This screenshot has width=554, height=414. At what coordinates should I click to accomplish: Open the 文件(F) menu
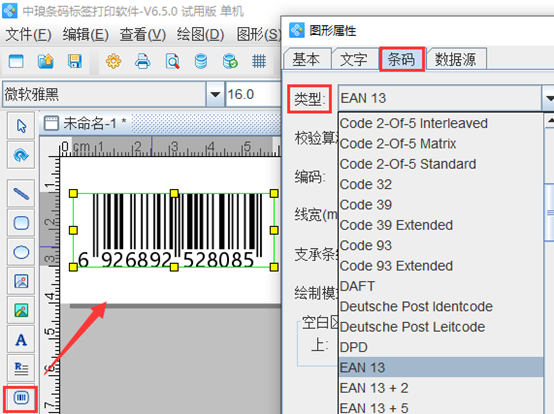(x=28, y=35)
